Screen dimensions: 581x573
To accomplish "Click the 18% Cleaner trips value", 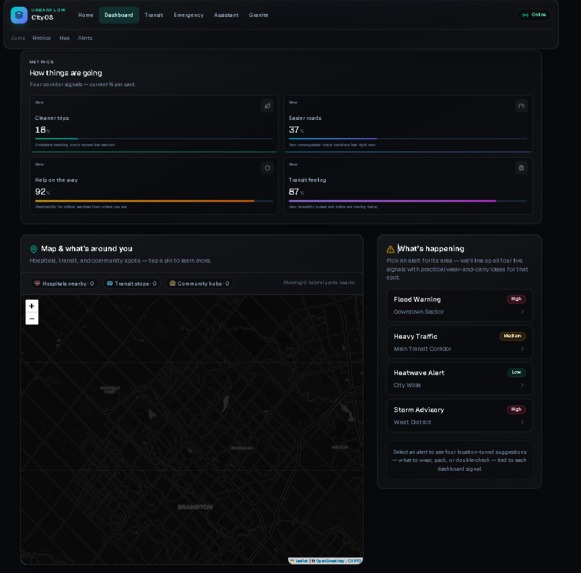I will (x=42, y=130).
